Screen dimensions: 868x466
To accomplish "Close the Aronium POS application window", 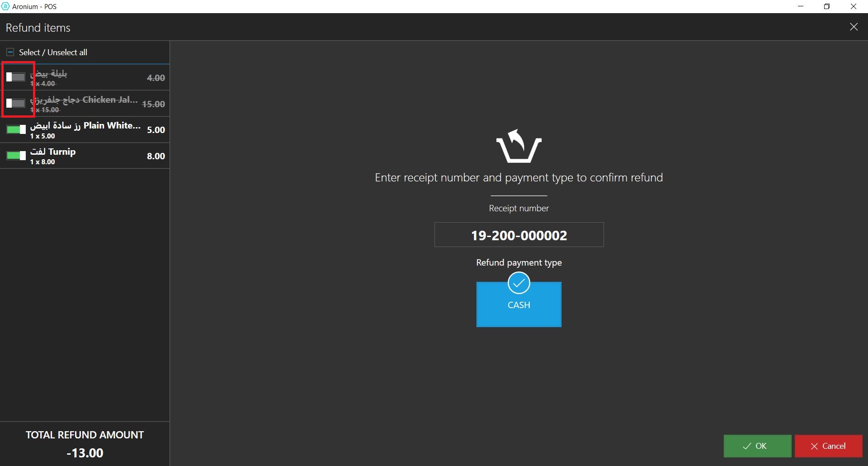I will [x=854, y=6].
